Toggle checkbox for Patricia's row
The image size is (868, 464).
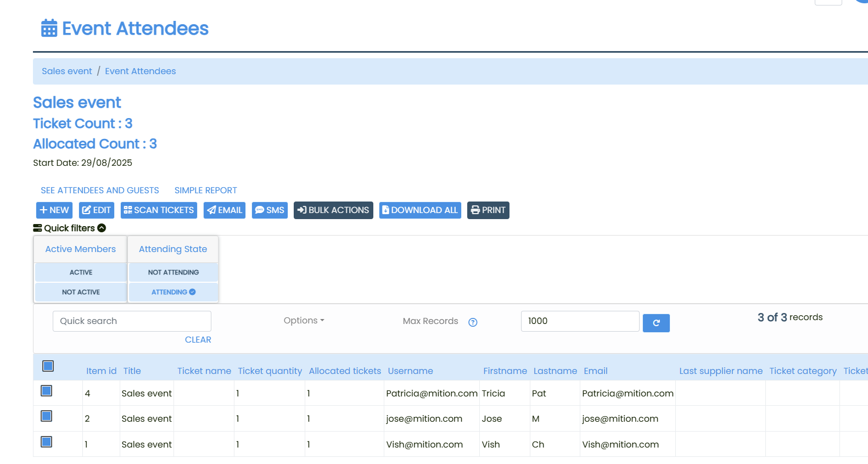point(47,390)
